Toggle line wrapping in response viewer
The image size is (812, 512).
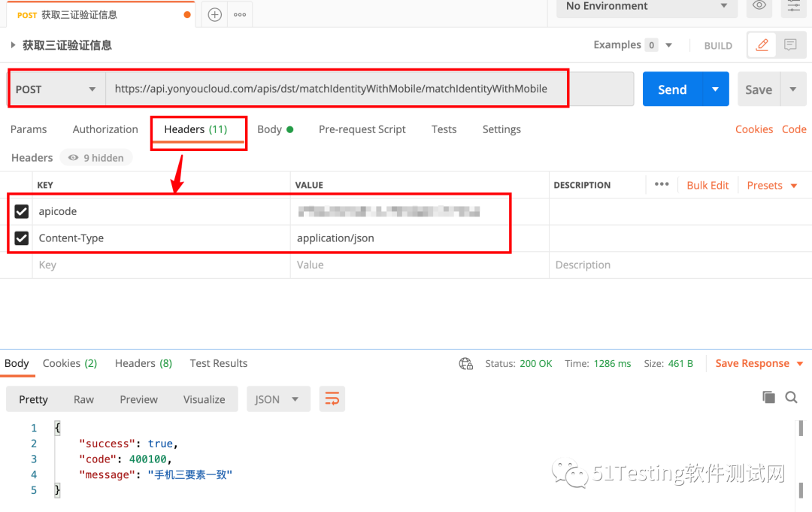332,398
